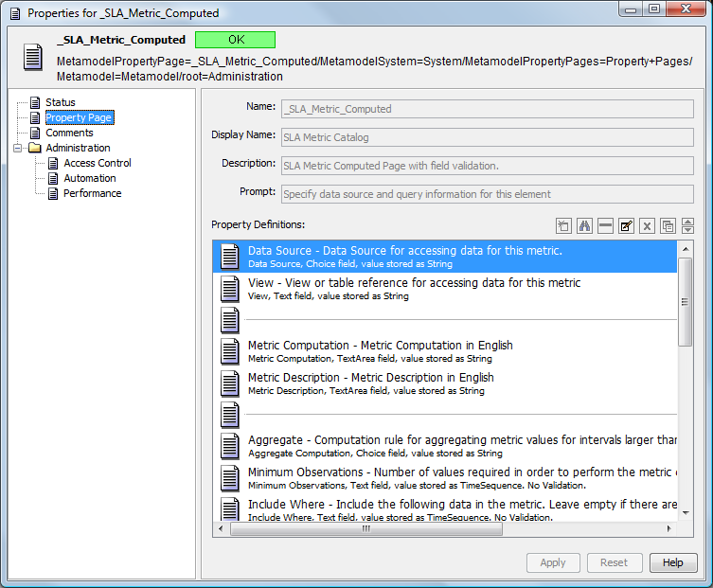Select the Metric Computation property definition

coord(445,351)
